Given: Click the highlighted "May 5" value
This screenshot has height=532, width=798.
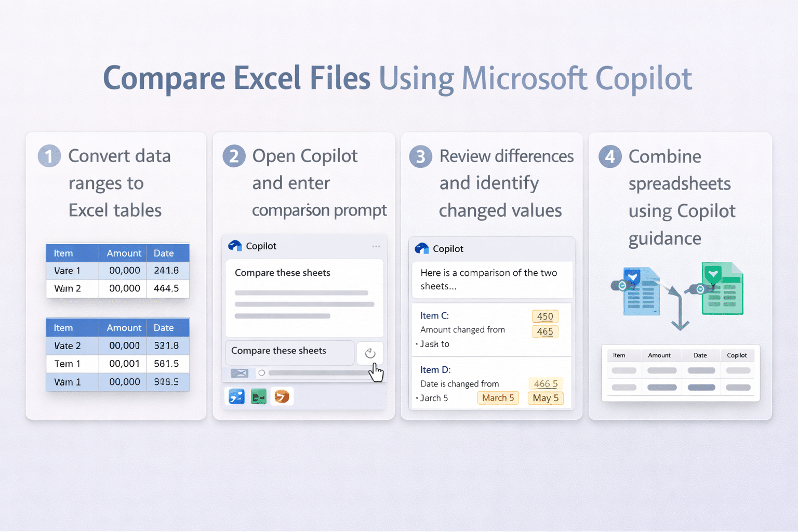Looking at the screenshot, I should [x=545, y=398].
